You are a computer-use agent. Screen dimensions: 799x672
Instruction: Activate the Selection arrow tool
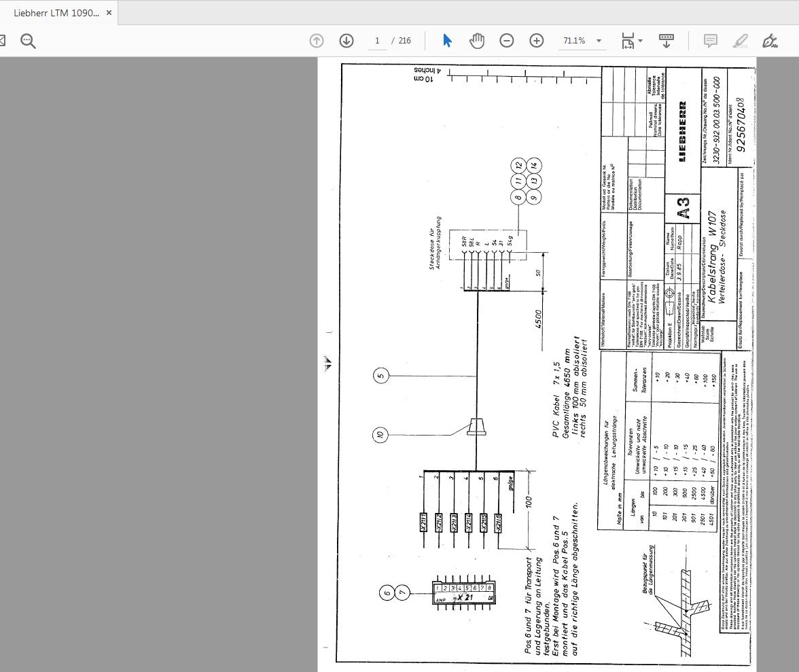[447, 41]
